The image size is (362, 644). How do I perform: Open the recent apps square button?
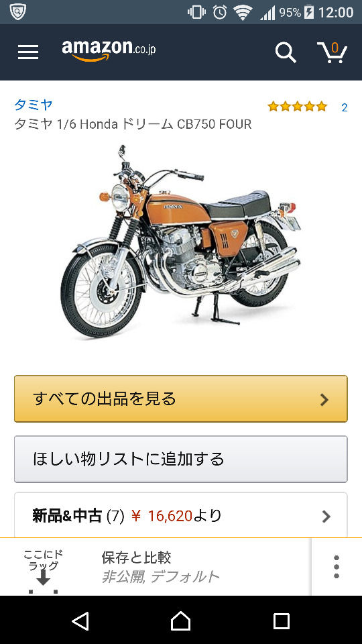coord(282,621)
